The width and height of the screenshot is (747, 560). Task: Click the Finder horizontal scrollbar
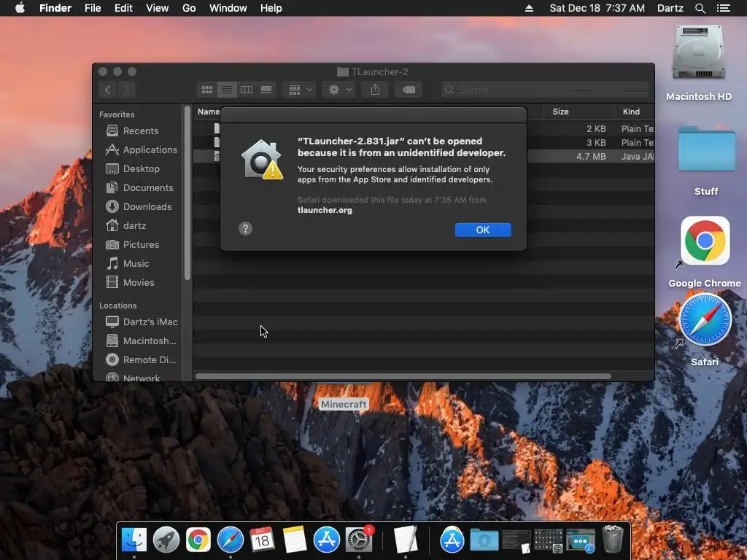pos(403,376)
